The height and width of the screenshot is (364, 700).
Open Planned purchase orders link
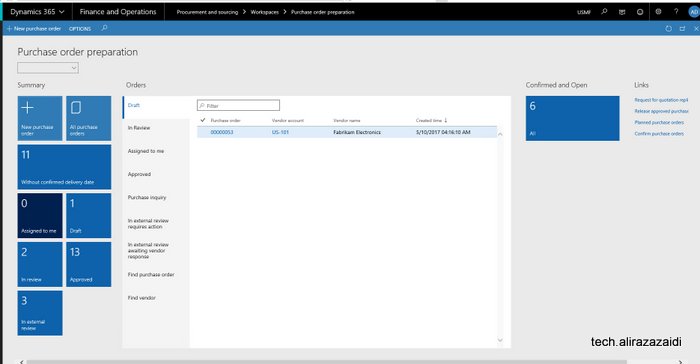pyautogui.click(x=659, y=122)
